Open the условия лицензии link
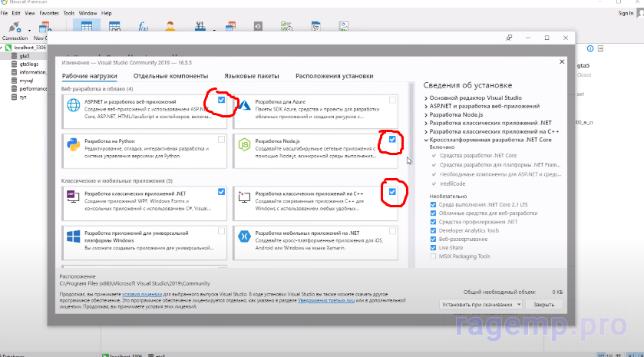Viewport: 644px width, 357px height. click(142, 295)
